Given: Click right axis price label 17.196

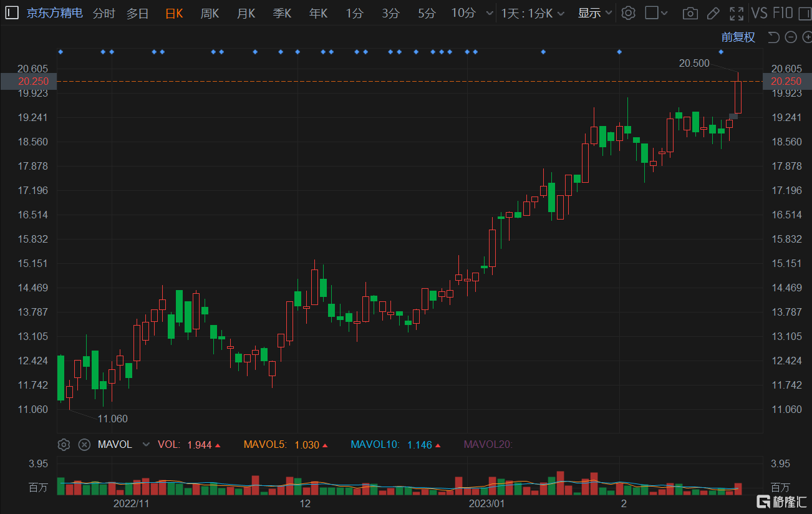Looking at the screenshot, I should 786,190.
